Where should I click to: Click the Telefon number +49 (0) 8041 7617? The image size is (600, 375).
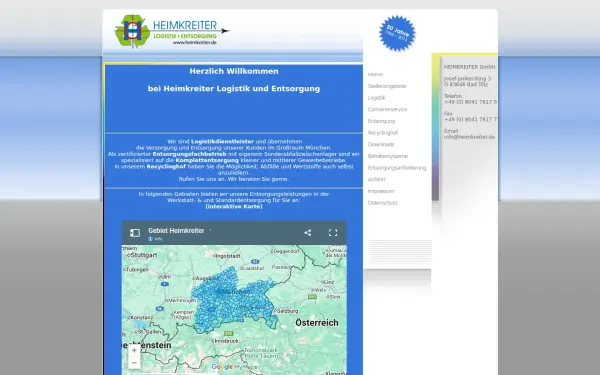pos(470,102)
